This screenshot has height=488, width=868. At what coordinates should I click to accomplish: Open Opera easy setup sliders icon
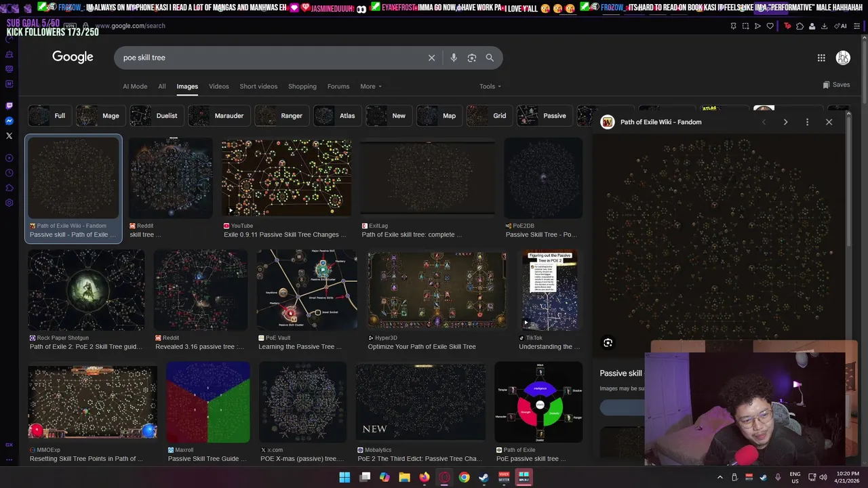(x=858, y=26)
